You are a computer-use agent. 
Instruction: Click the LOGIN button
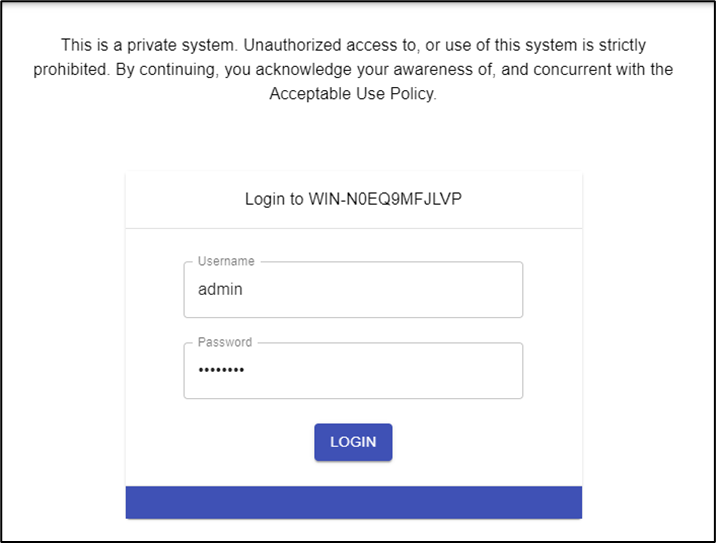[353, 442]
